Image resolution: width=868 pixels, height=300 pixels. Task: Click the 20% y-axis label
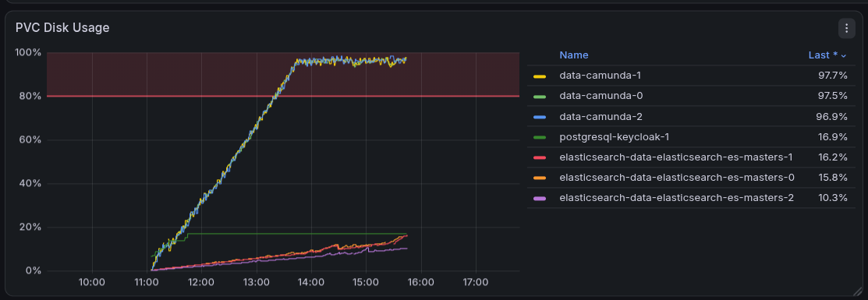(x=30, y=227)
